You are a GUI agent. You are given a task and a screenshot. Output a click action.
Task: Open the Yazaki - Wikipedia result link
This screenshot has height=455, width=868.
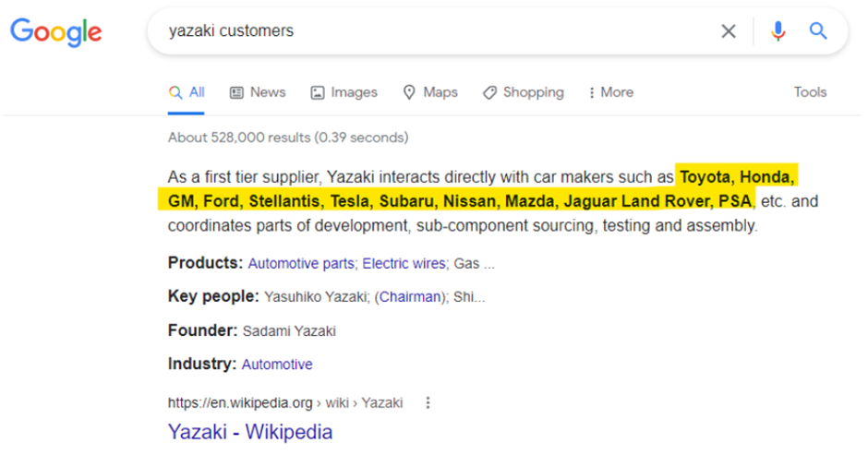(x=250, y=432)
